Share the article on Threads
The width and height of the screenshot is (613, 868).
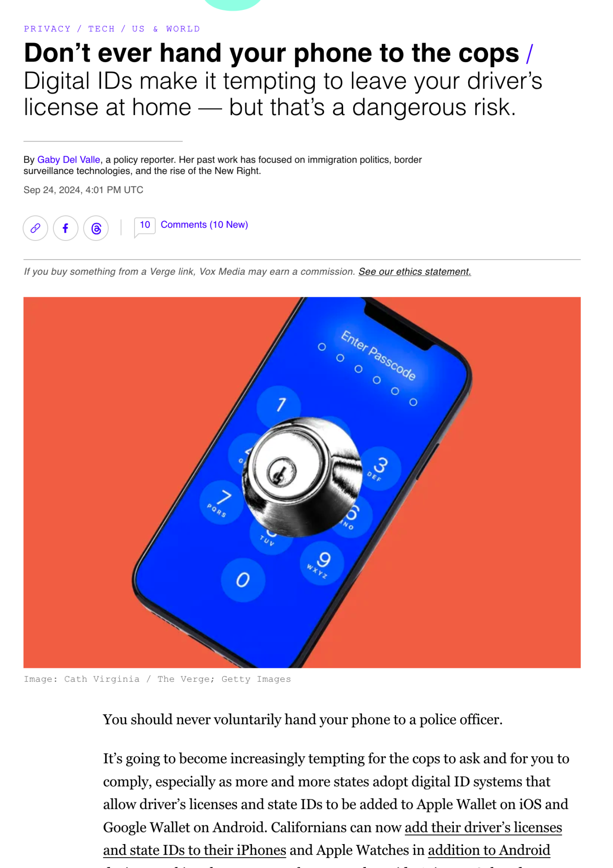pyautogui.click(x=96, y=228)
